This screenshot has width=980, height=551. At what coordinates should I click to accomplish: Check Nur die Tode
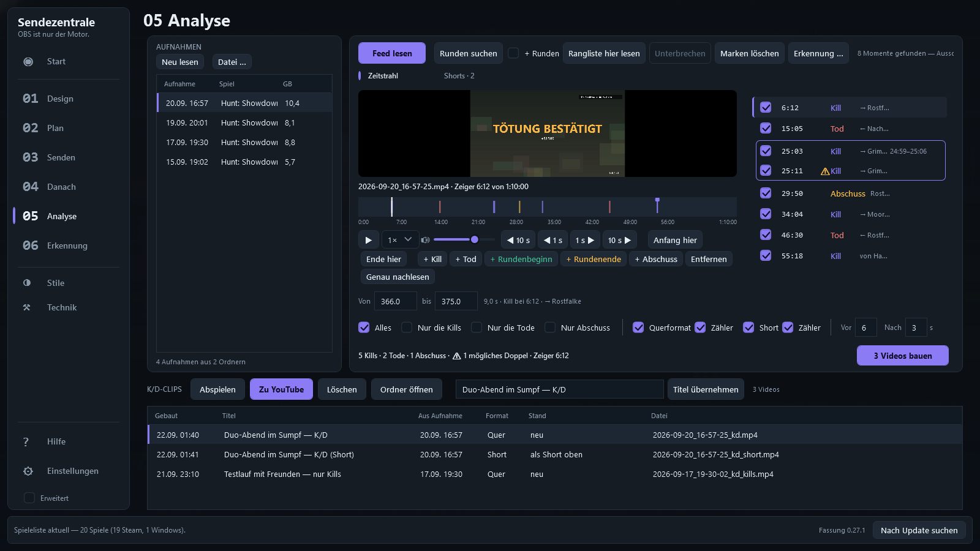click(x=477, y=328)
